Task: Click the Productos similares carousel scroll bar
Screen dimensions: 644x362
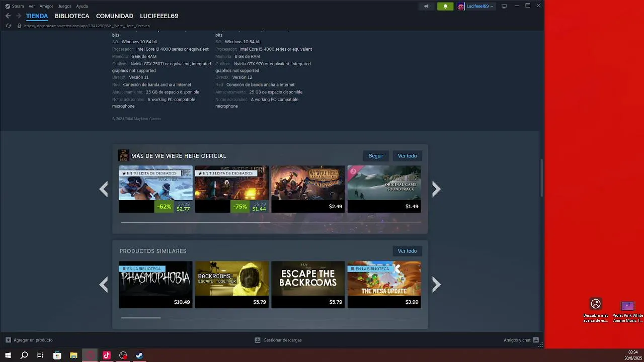Action: tap(141, 318)
